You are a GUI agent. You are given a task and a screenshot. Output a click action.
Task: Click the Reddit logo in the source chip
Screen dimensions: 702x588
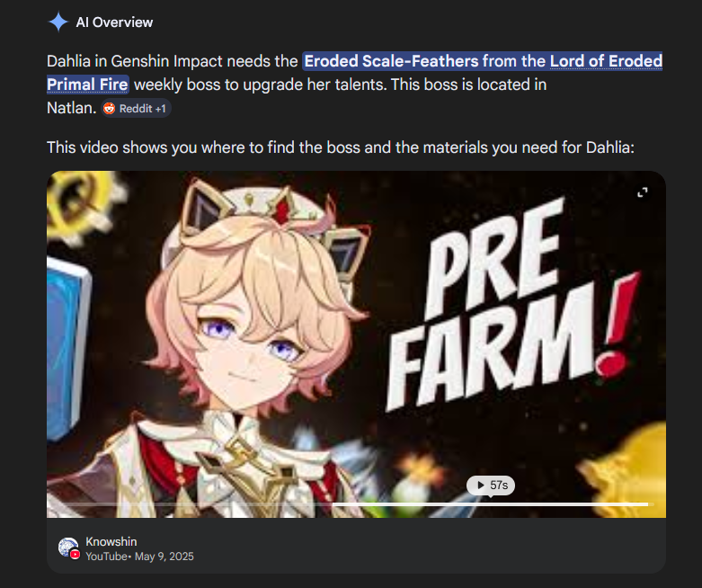click(x=110, y=109)
